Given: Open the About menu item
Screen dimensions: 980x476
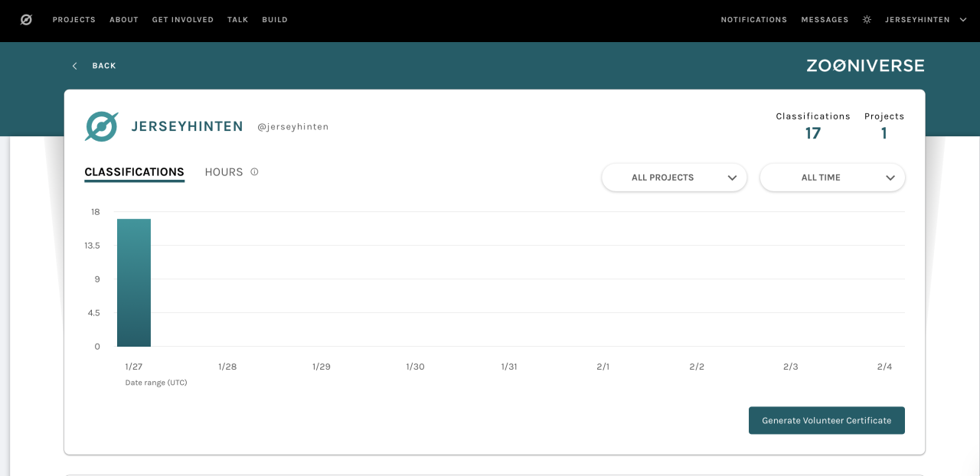Looking at the screenshot, I should coord(124,20).
